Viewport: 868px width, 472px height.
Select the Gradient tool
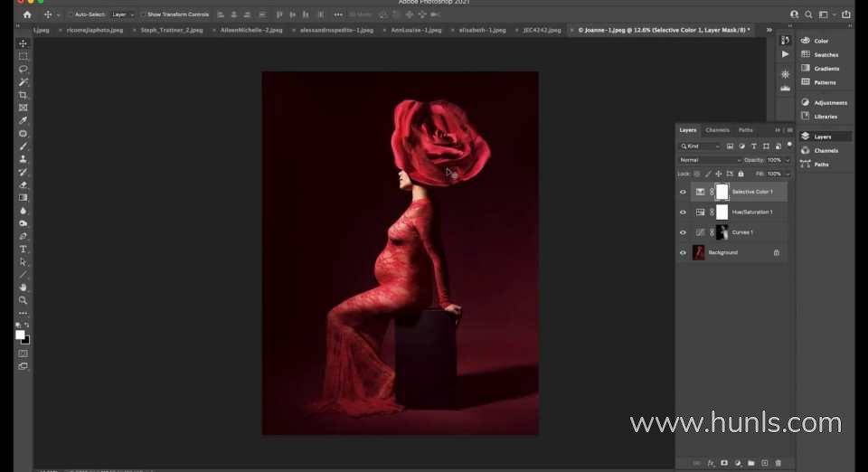click(23, 197)
